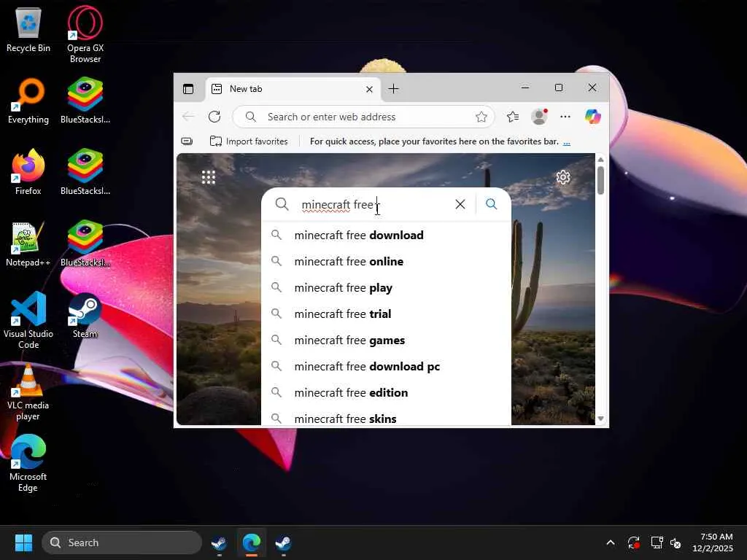Add this page to favorites star

(x=481, y=117)
